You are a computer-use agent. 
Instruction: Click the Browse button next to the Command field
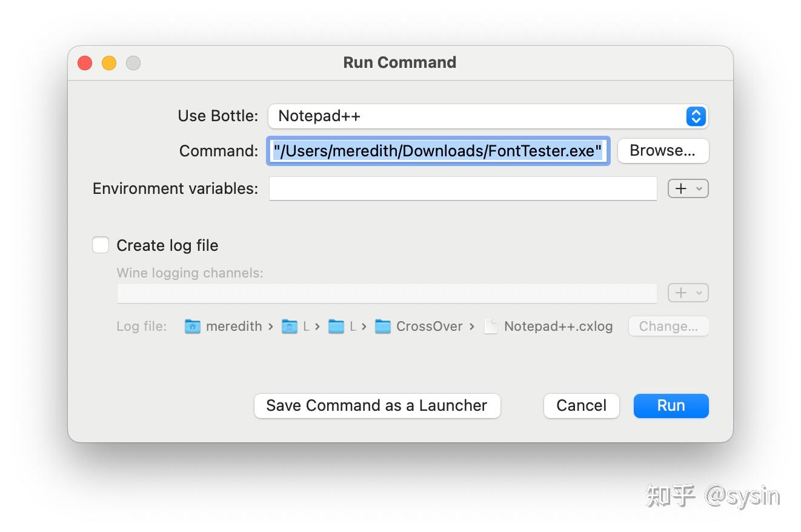[x=663, y=151]
